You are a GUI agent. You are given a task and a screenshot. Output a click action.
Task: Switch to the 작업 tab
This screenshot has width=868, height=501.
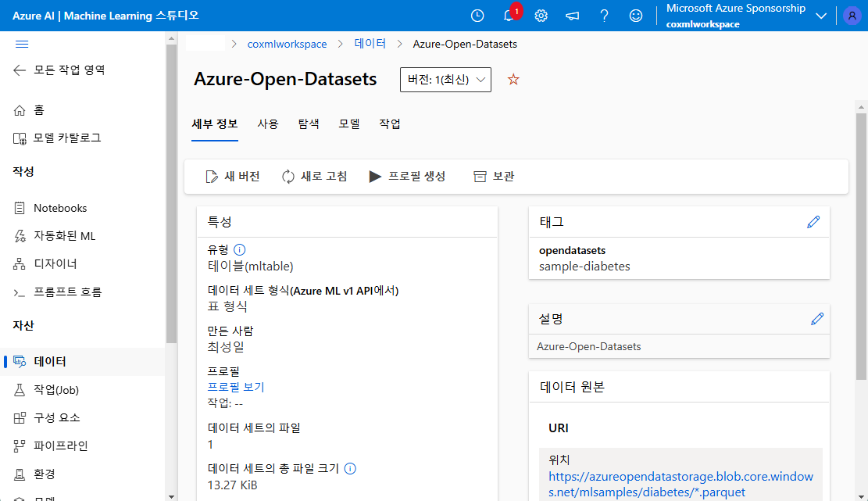pos(390,124)
